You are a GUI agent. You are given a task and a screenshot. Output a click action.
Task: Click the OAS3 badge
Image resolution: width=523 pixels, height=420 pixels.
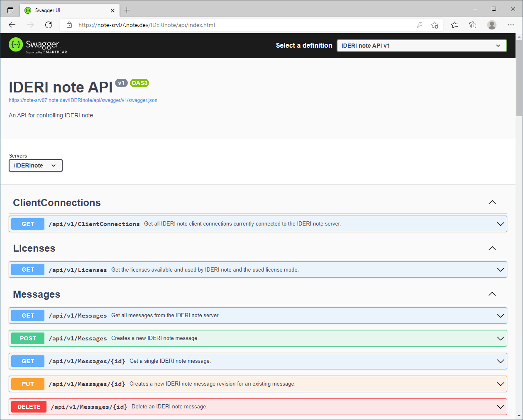tap(139, 83)
